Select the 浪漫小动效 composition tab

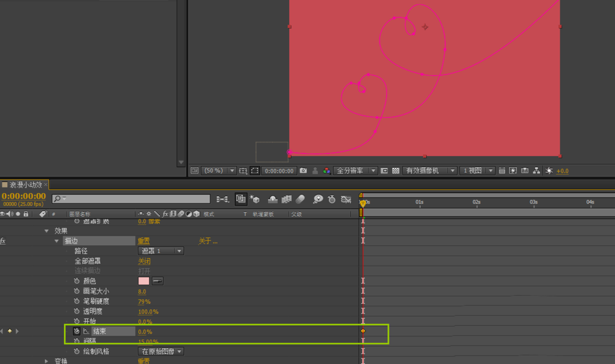(x=25, y=184)
